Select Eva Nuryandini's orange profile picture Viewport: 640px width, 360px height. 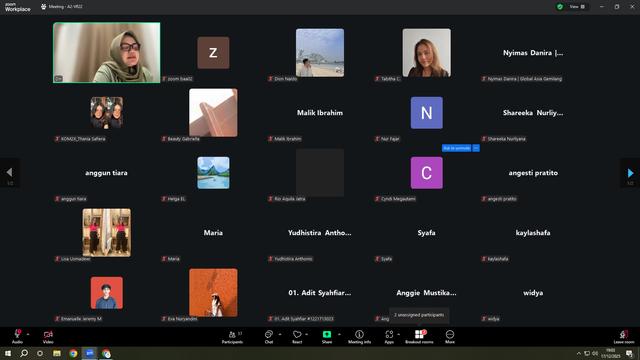pos(213,293)
